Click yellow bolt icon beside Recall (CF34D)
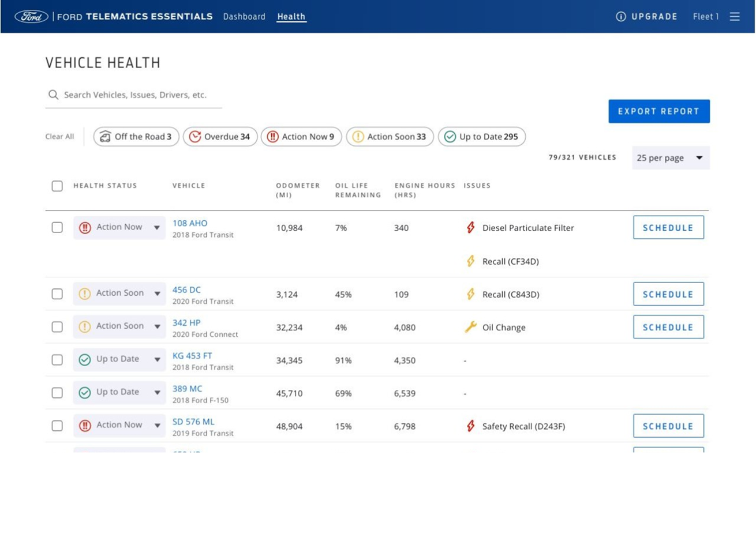 [471, 261]
